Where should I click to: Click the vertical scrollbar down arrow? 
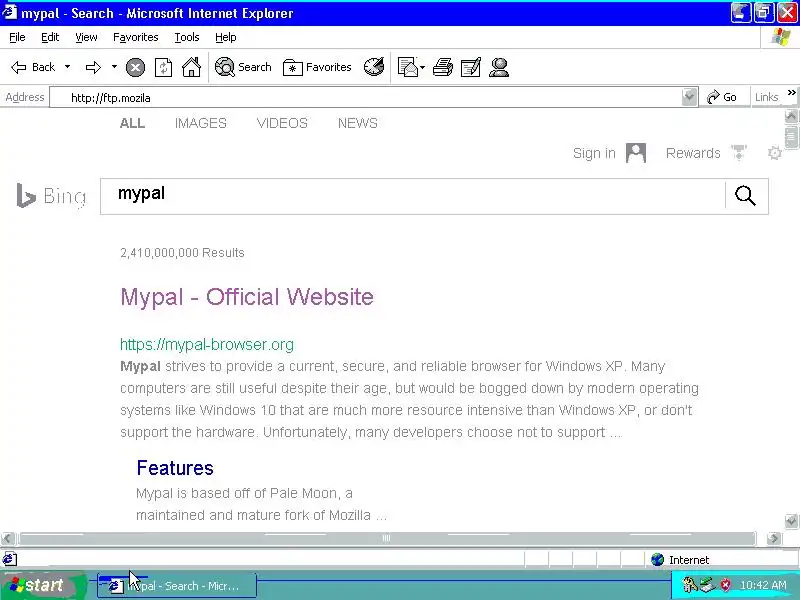click(x=791, y=521)
